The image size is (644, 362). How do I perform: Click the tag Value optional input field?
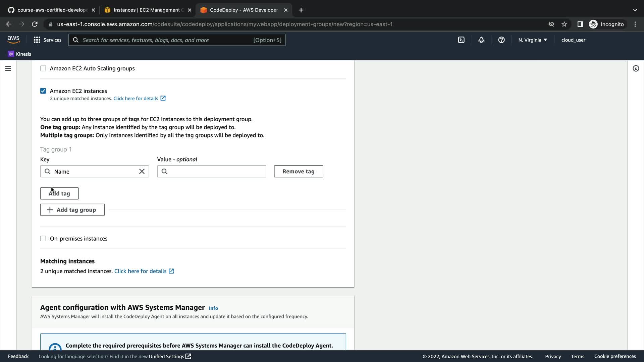[x=216, y=171]
